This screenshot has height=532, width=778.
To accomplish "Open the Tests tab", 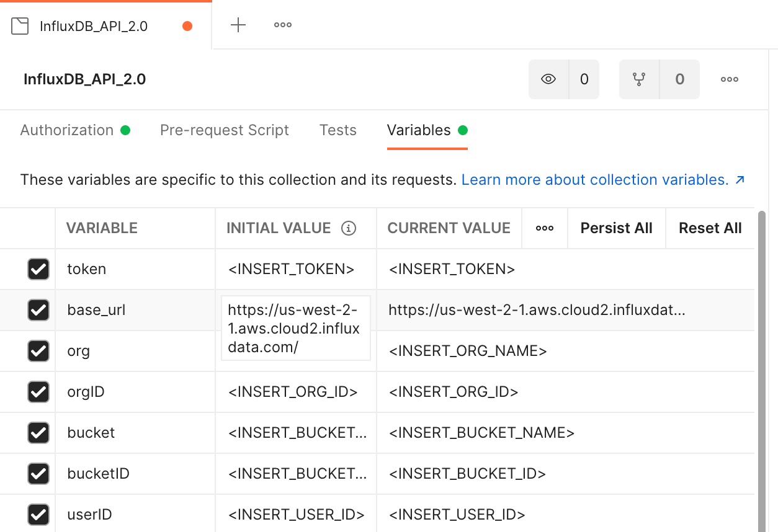I will (x=338, y=130).
